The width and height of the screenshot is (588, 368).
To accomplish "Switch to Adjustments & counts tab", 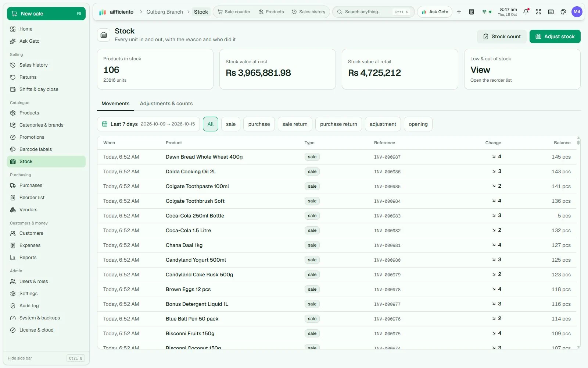I will (x=166, y=104).
